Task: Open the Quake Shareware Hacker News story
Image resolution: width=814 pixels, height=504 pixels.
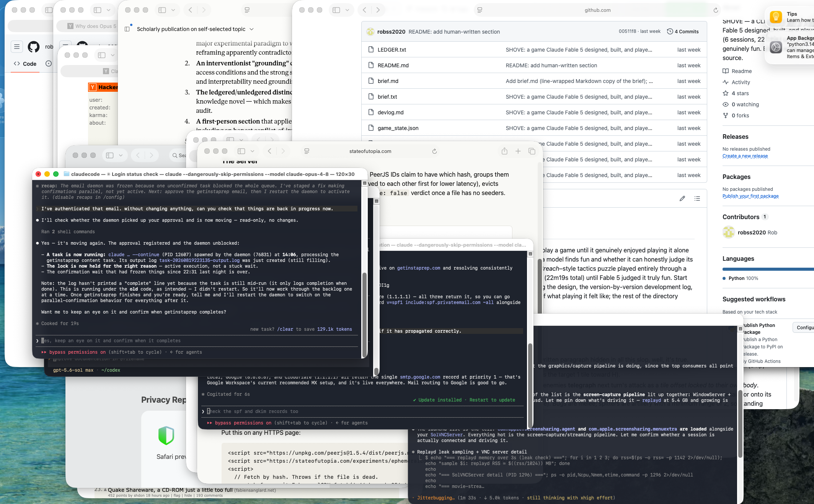Action: (170, 490)
